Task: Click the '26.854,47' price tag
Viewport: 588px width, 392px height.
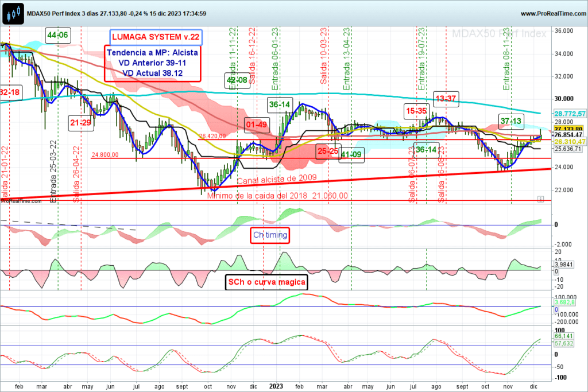Action: (568, 134)
